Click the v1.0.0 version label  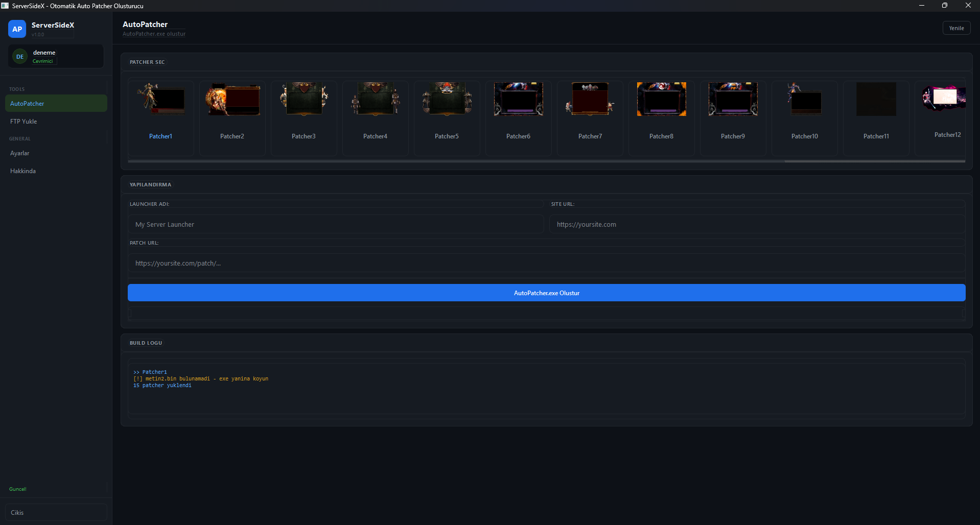point(38,35)
